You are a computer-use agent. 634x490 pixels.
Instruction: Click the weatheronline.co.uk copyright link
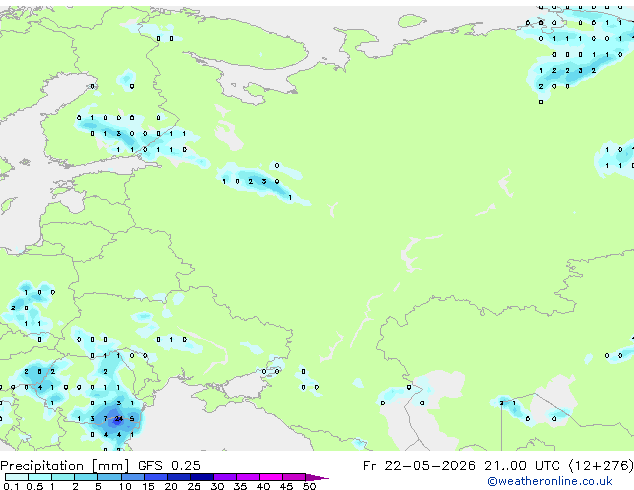click(549, 481)
